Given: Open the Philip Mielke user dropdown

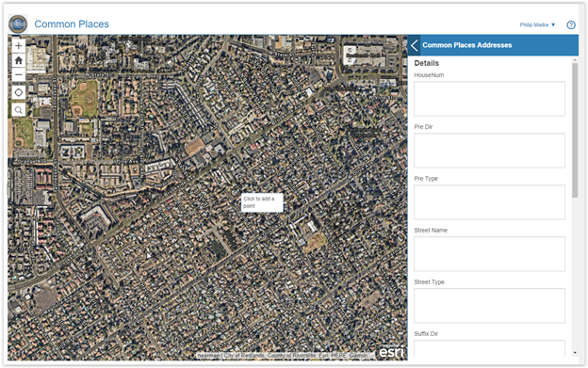Looking at the screenshot, I should 537,24.
